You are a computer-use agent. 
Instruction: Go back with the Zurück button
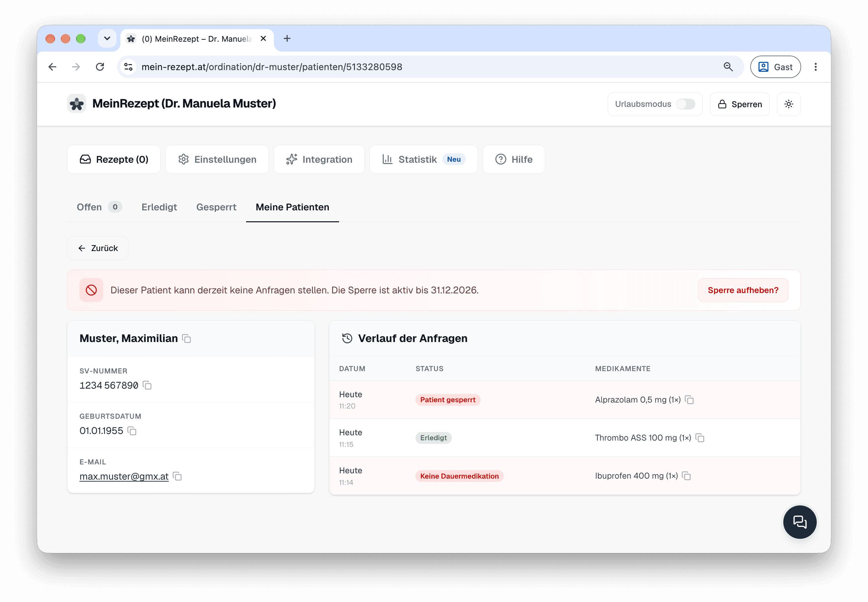pyautogui.click(x=98, y=248)
